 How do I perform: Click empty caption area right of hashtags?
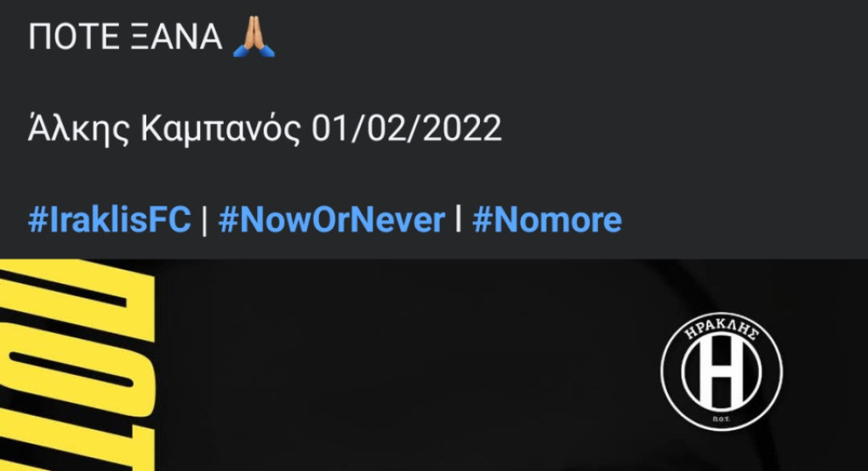pyautogui.click(x=742, y=218)
